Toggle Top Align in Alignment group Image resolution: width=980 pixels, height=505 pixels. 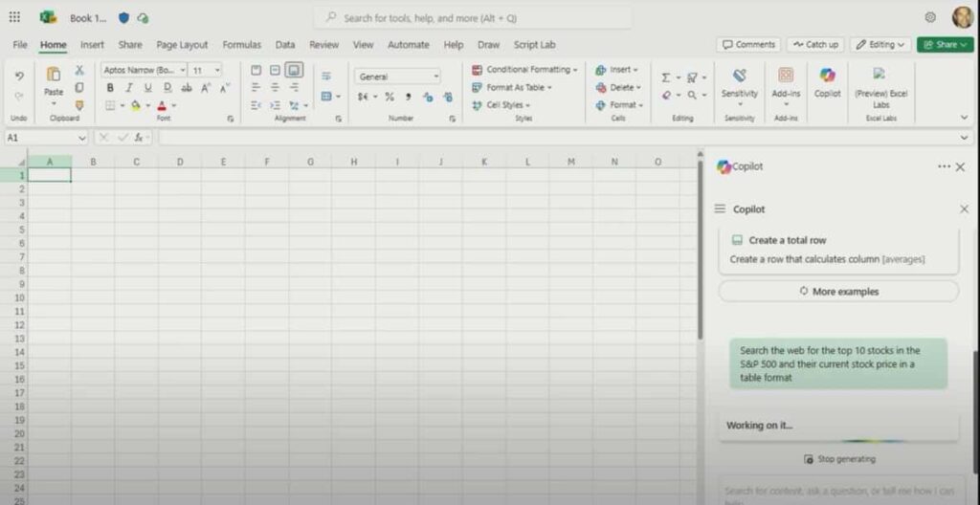click(x=256, y=70)
